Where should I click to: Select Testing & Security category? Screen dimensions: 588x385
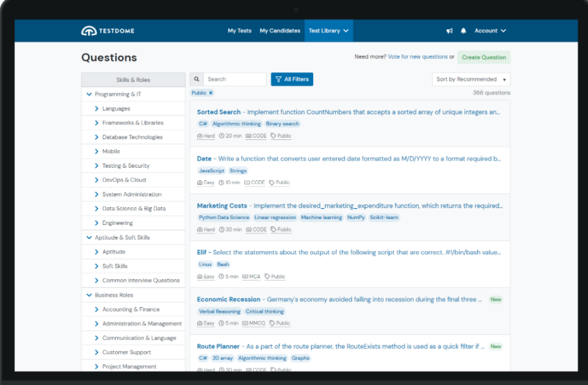(126, 166)
